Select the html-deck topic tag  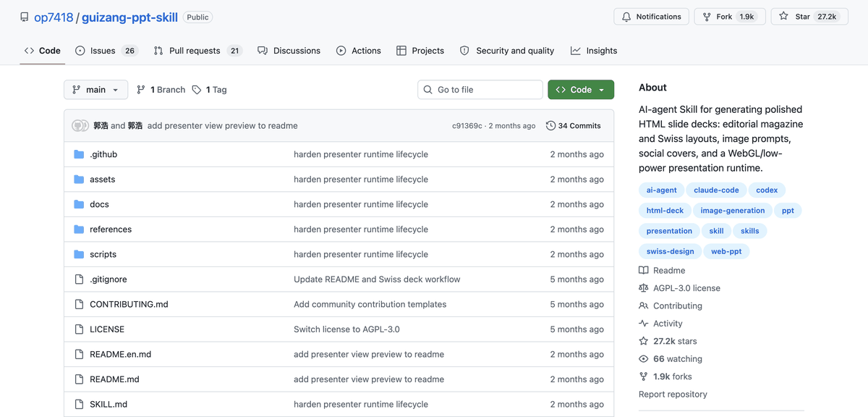pos(665,211)
